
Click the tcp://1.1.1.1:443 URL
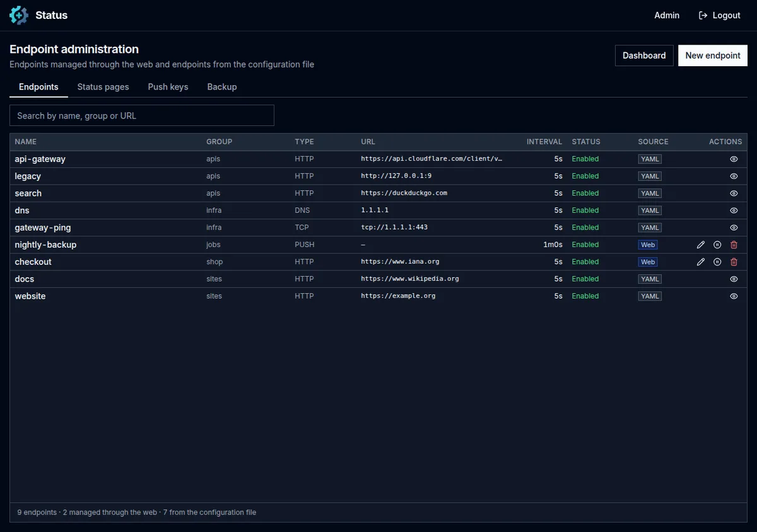tap(394, 227)
